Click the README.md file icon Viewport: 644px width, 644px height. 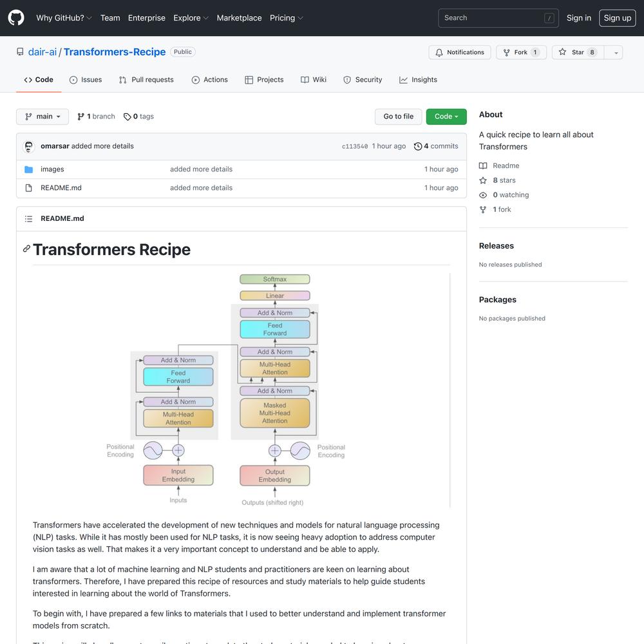coord(29,188)
